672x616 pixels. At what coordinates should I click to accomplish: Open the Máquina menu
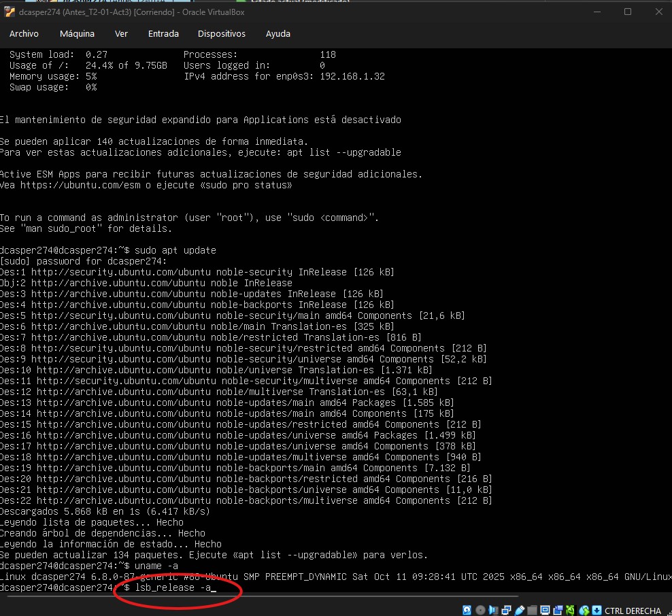coord(77,33)
